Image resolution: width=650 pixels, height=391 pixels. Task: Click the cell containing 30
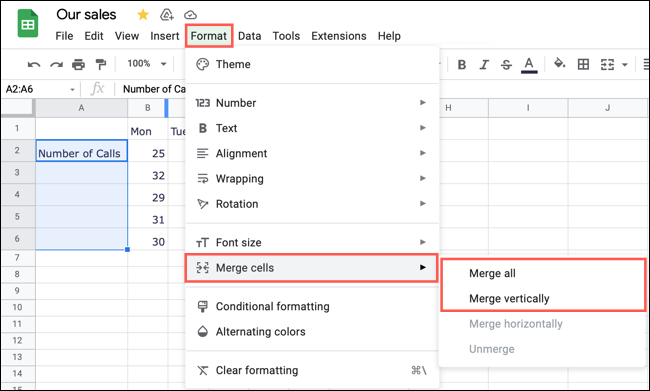pos(148,239)
